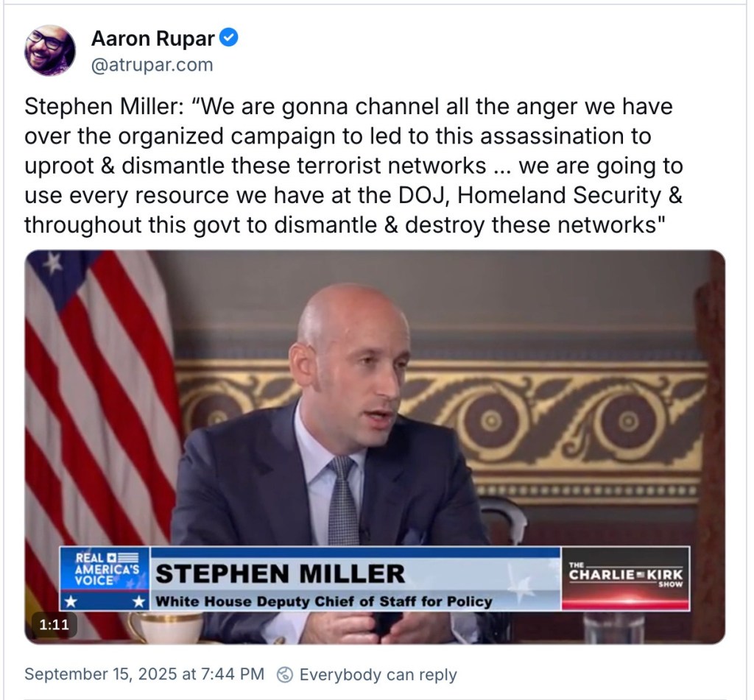Click the 'White House Deputy Chief of Staff' caption

pos(324,601)
